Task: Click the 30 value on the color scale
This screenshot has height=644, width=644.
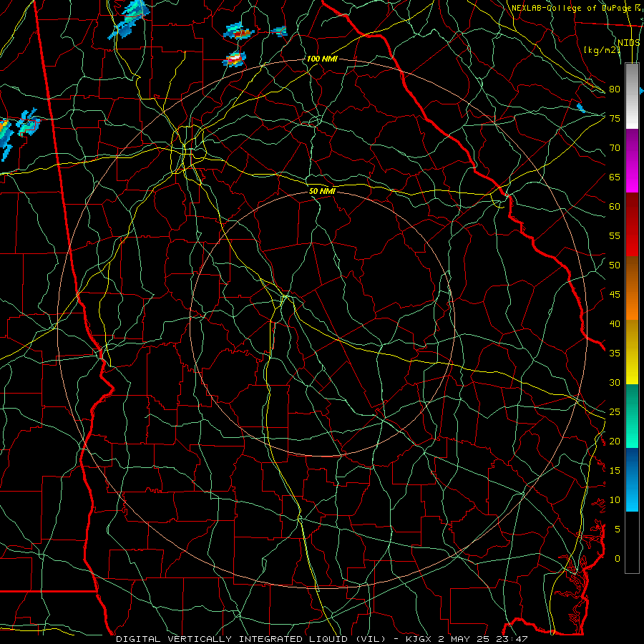Action: coord(615,382)
